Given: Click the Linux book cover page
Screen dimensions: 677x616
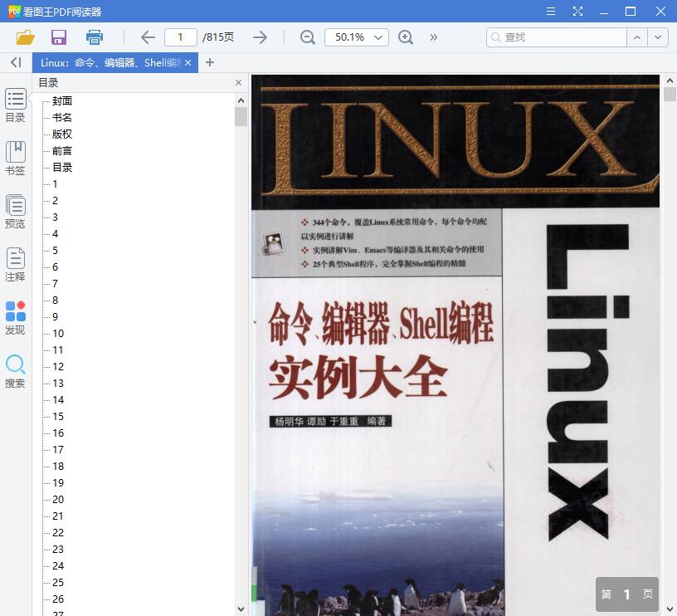Looking at the screenshot, I should point(455,345).
